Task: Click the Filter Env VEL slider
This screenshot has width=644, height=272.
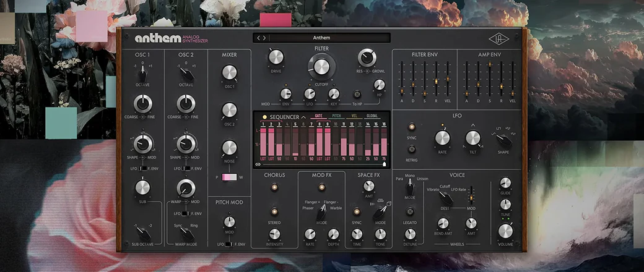Action: point(447,79)
